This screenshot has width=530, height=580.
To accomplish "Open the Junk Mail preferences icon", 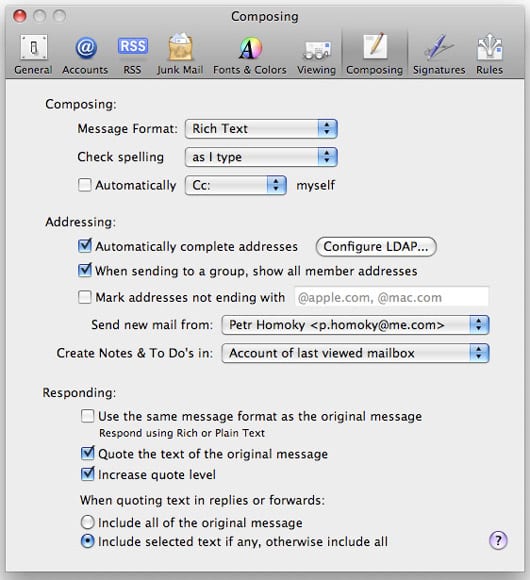I will pos(180,54).
